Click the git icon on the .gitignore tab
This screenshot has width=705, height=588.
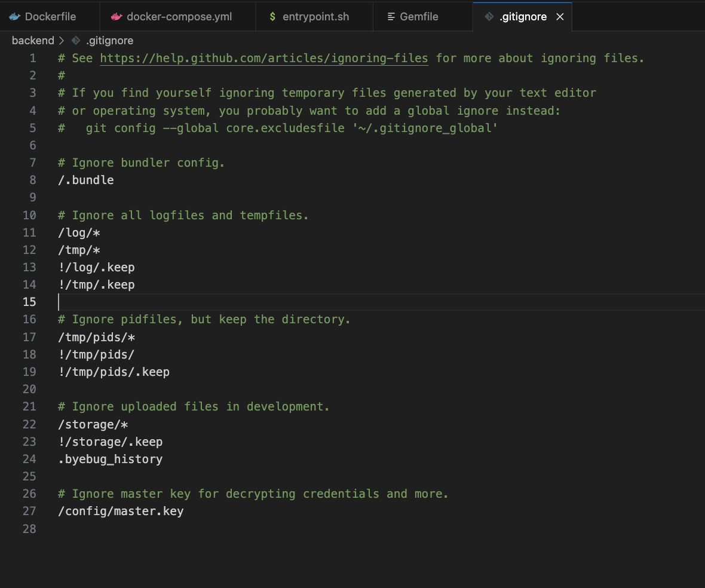coord(490,17)
